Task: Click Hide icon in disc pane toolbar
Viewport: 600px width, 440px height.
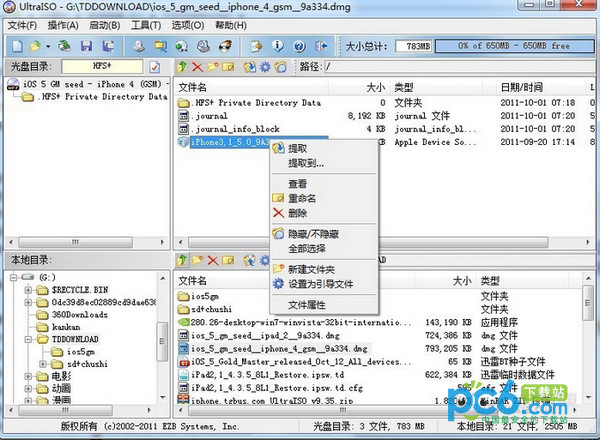Action: (280, 67)
